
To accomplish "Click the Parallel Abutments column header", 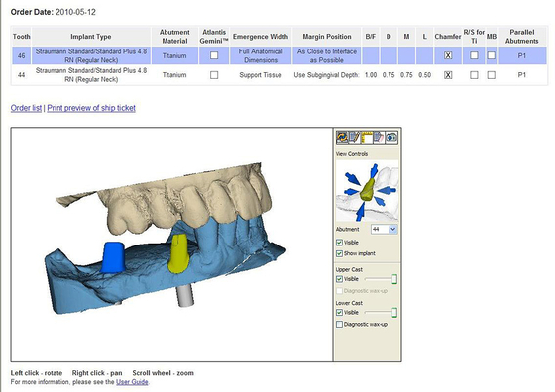I will tap(521, 37).
